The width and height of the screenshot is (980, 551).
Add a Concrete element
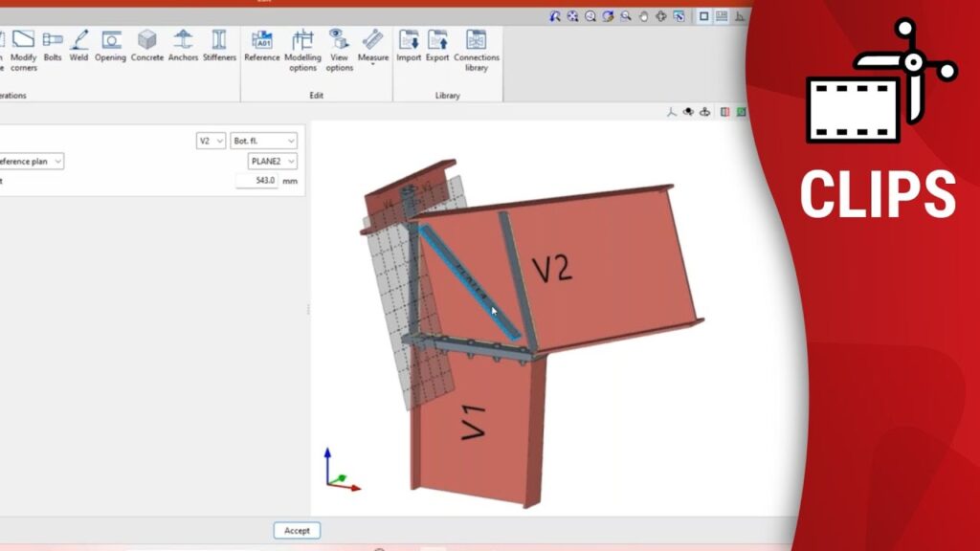click(146, 45)
